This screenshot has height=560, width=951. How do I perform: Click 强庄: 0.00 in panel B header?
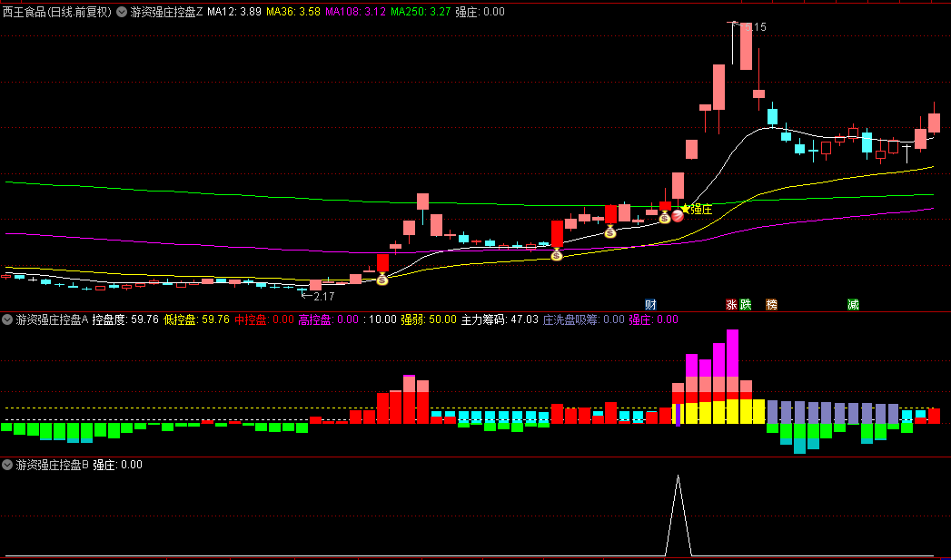point(118,465)
